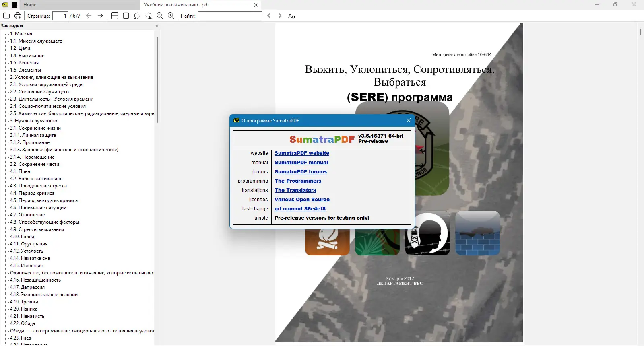Screen dimensions: 644x346
Task: Open git commit 85e4ef8 link
Action: coord(300,209)
